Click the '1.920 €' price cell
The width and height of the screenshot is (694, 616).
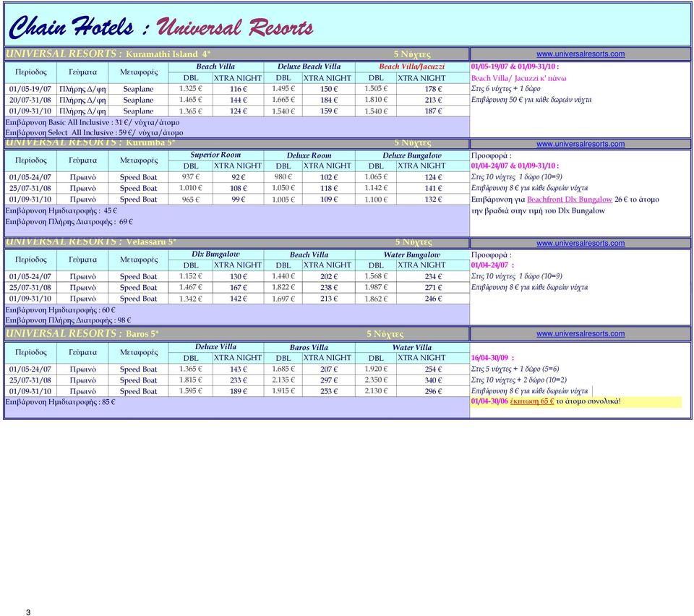[x=376, y=369]
